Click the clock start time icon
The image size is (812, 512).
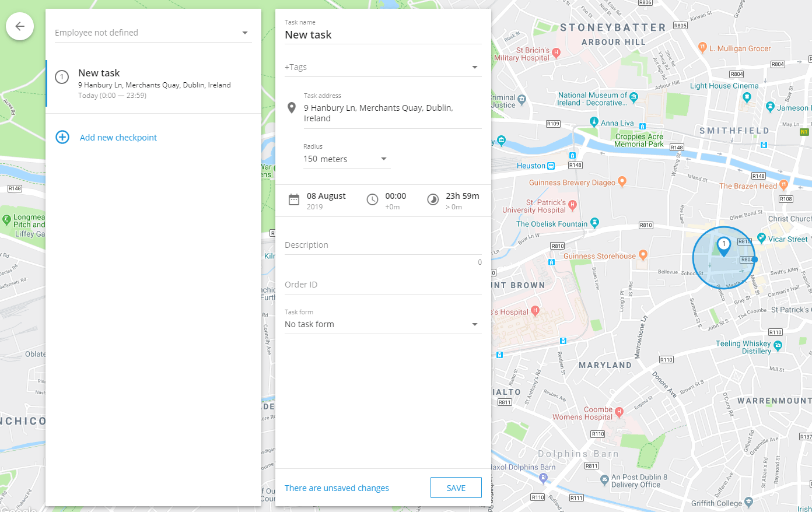[372, 200]
